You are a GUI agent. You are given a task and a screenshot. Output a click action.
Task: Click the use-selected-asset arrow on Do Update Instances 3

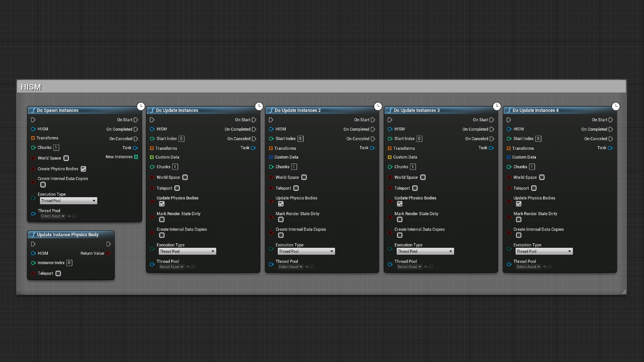426,267
